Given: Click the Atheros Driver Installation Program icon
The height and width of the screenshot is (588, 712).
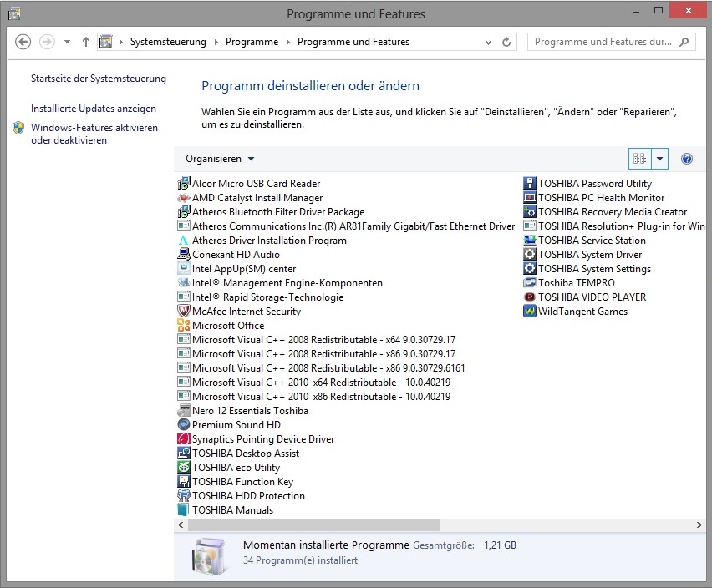Looking at the screenshot, I should coord(184,241).
